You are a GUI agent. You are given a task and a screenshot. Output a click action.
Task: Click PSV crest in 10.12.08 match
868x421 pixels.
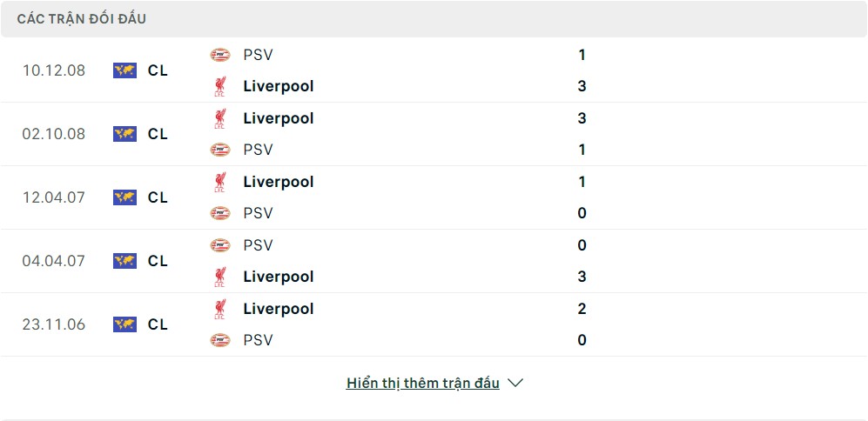[x=219, y=55]
